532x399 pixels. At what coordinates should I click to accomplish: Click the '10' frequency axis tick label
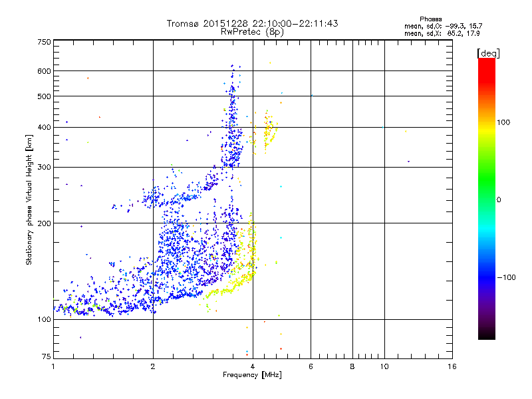(x=384, y=366)
